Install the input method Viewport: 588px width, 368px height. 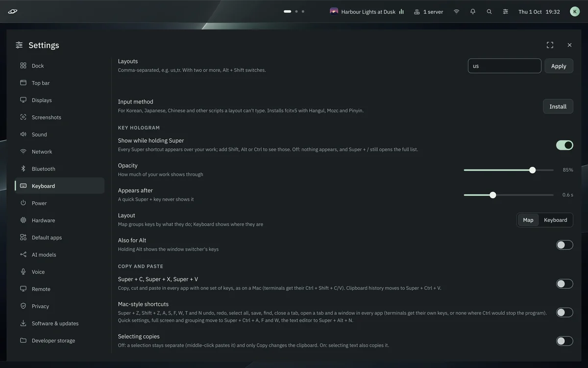tap(558, 106)
